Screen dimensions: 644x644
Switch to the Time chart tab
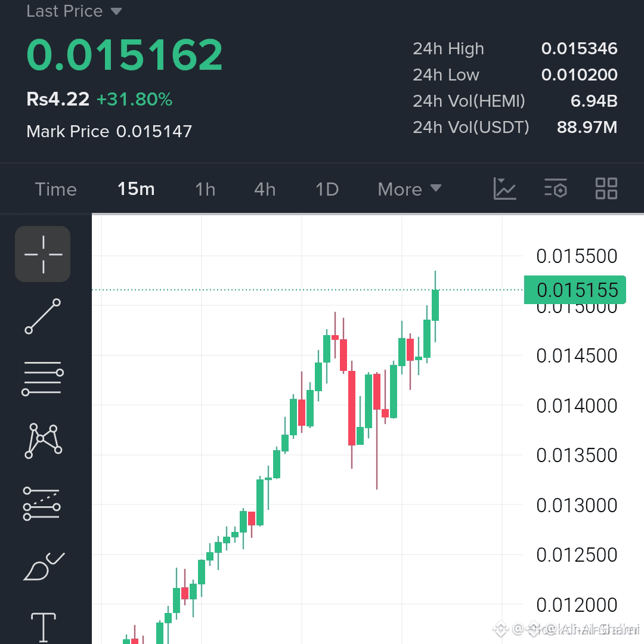click(56, 190)
